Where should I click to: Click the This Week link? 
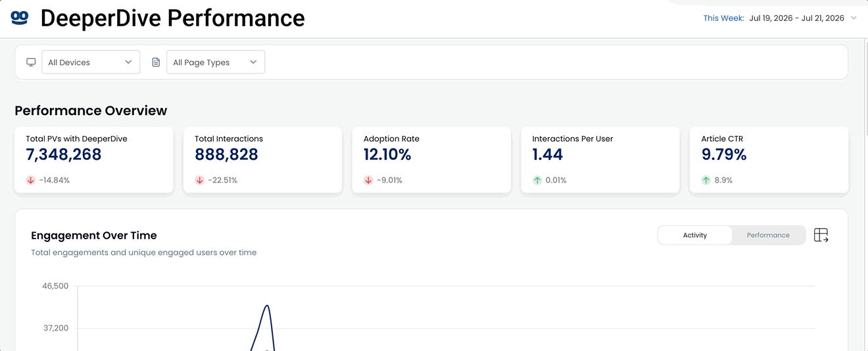point(723,18)
